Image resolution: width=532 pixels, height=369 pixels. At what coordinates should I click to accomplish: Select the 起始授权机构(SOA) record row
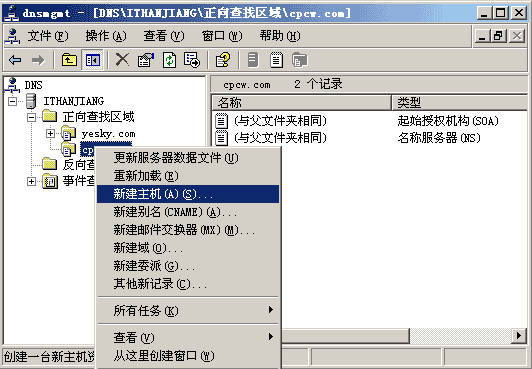(x=369, y=121)
